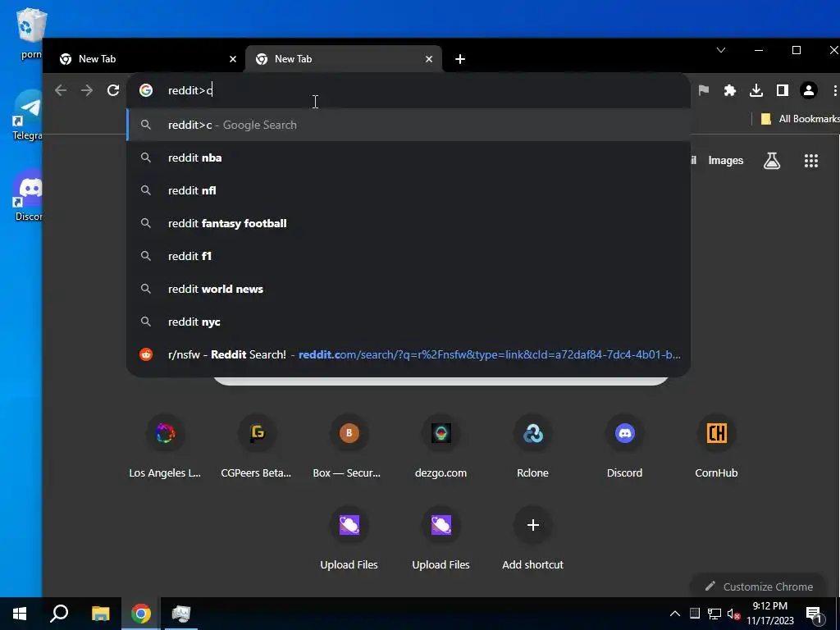The image size is (840, 630).
Task: Click Add shortcut plus tile
Action: [532, 538]
